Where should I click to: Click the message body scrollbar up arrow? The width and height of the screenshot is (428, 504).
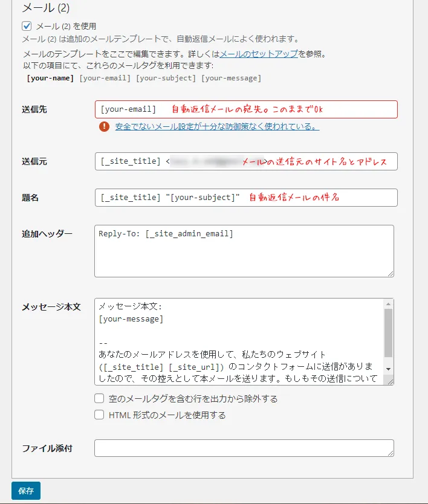(x=389, y=303)
